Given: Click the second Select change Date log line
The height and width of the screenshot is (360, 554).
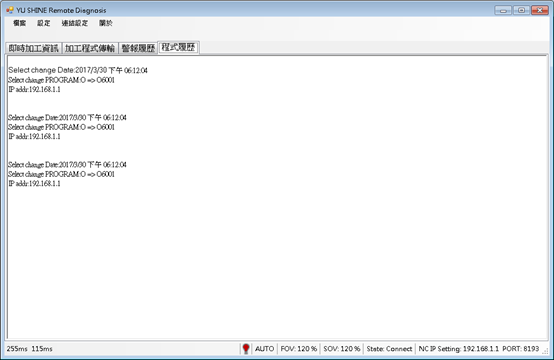Looking at the screenshot, I should [67, 117].
